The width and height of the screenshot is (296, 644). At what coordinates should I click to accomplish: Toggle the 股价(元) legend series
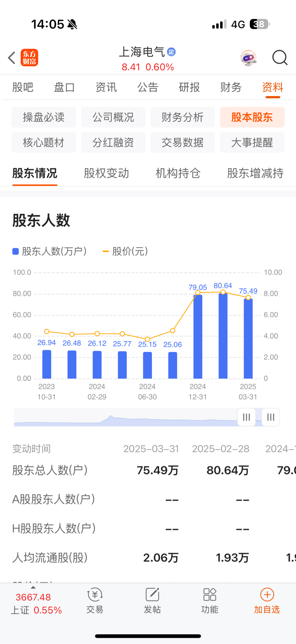[125, 251]
